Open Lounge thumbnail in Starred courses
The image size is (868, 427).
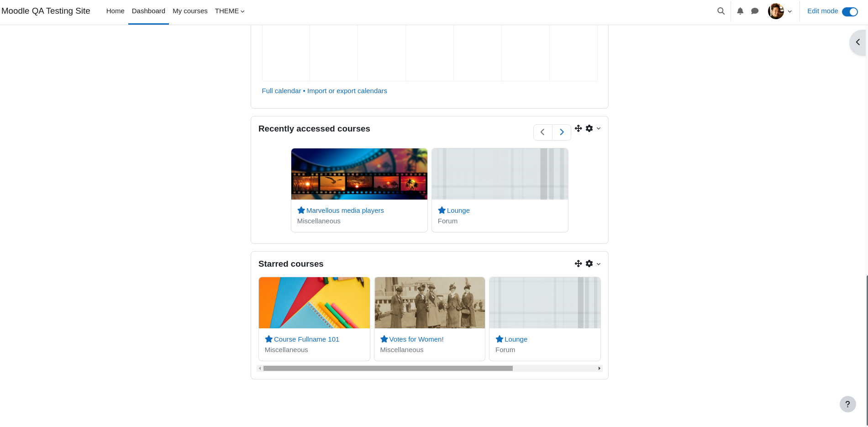pyautogui.click(x=545, y=303)
